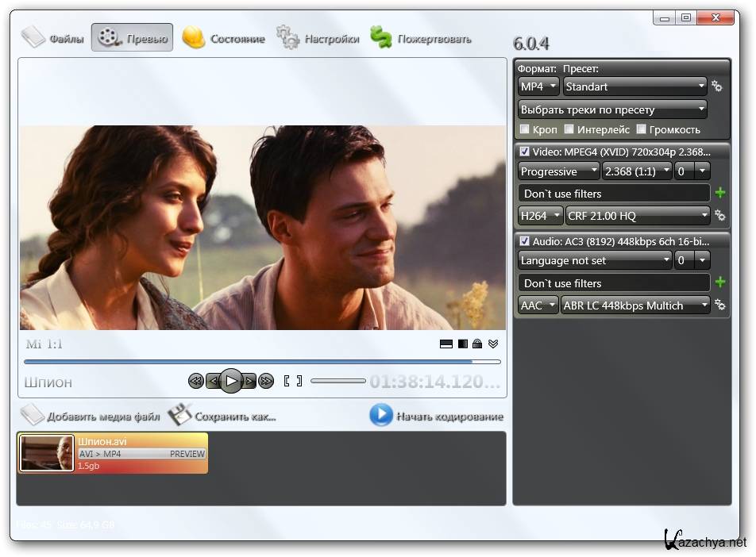Click the lock icon below the preview

[477, 344]
